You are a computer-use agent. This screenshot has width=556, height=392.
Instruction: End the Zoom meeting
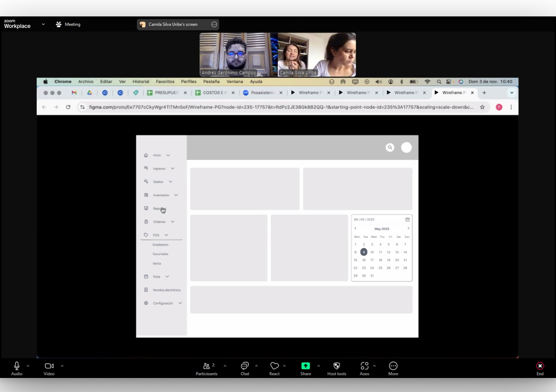pos(540,366)
